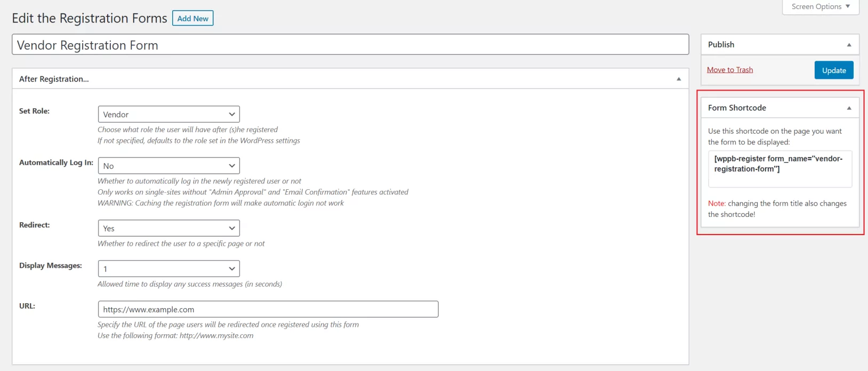Open the Screen Options dropdown

tap(821, 7)
